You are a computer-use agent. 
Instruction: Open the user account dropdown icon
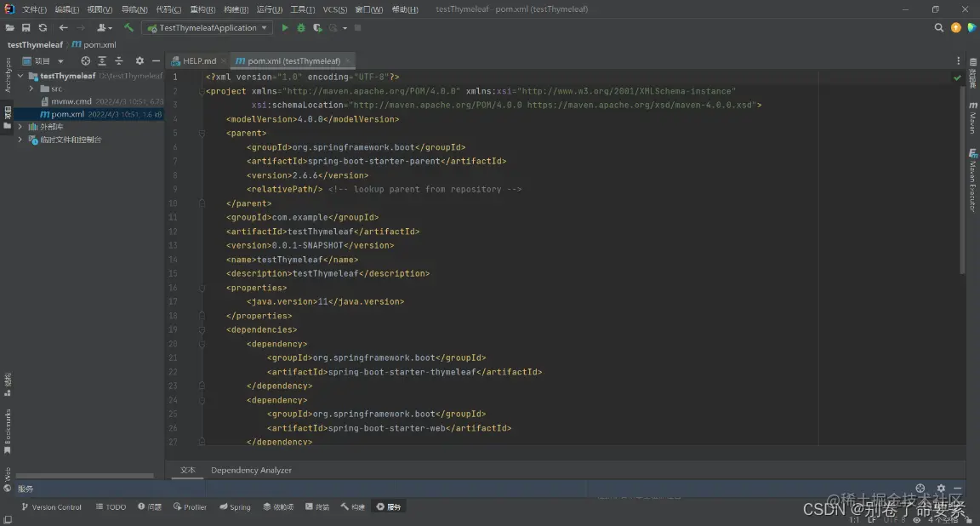point(105,27)
